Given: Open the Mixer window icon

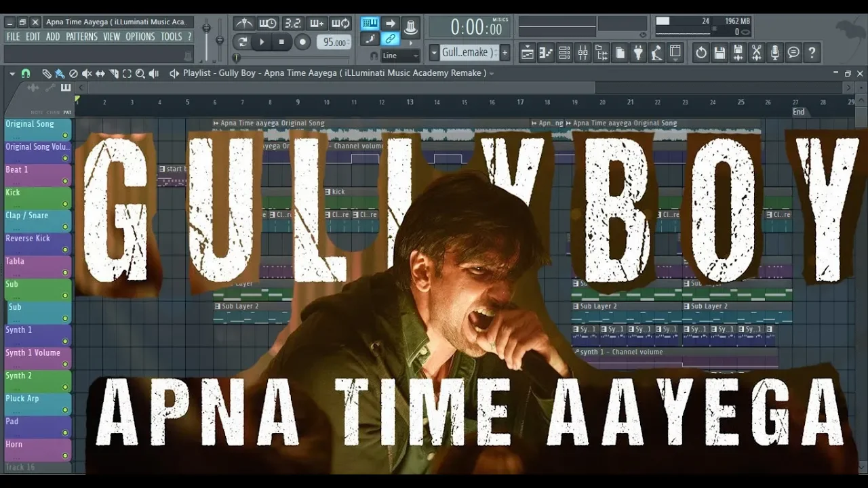Looking at the screenshot, I should coord(583,53).
